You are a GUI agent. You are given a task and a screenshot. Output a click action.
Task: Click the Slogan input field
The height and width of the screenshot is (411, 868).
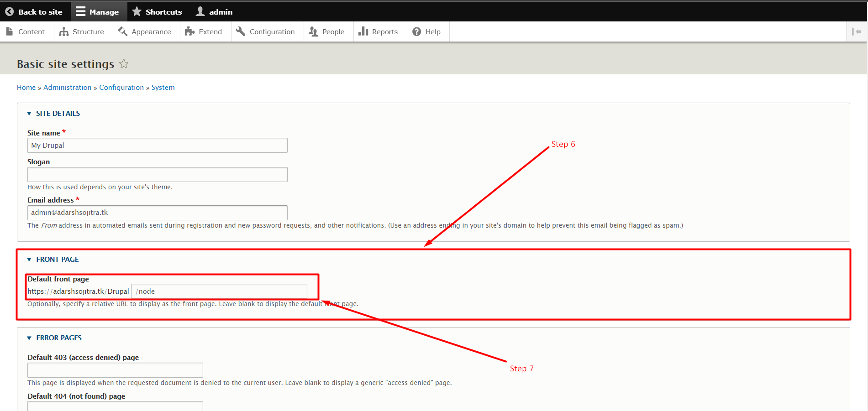(158, 174)
